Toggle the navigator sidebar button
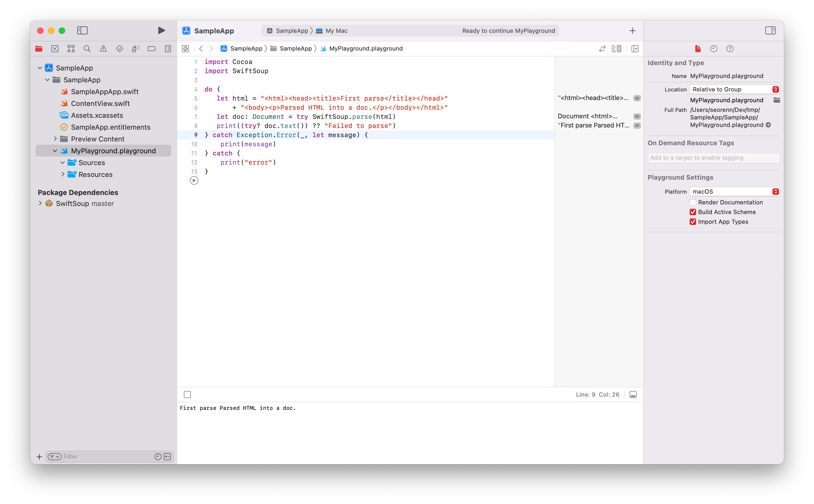 (82, 31)
